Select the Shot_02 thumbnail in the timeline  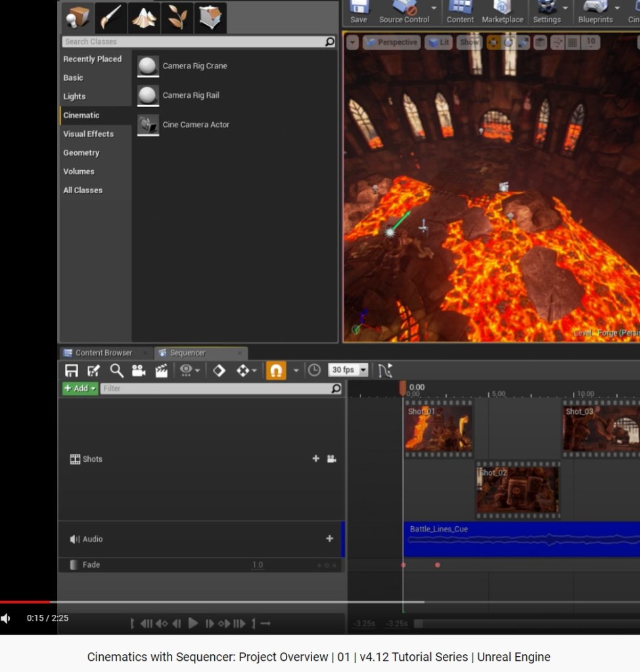coord(518,489)
